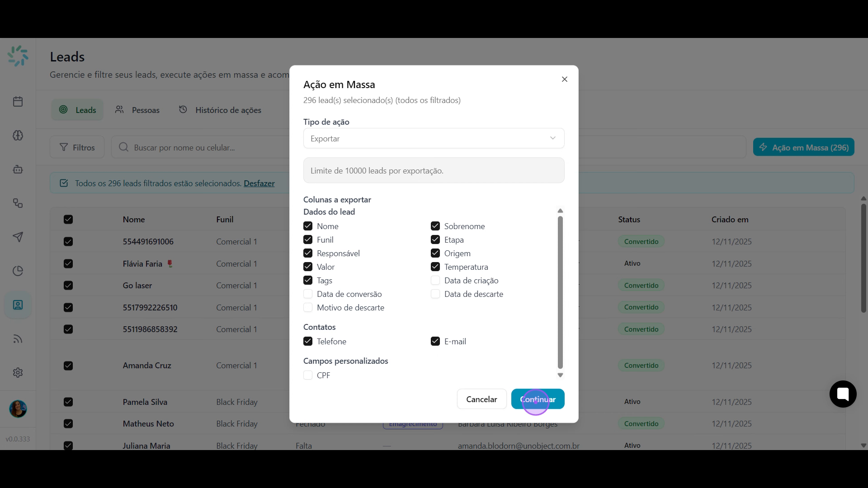This screenshot has height=488, width=868.
Task: Click the column list scroll down arrow
Action: pos(560,375)
